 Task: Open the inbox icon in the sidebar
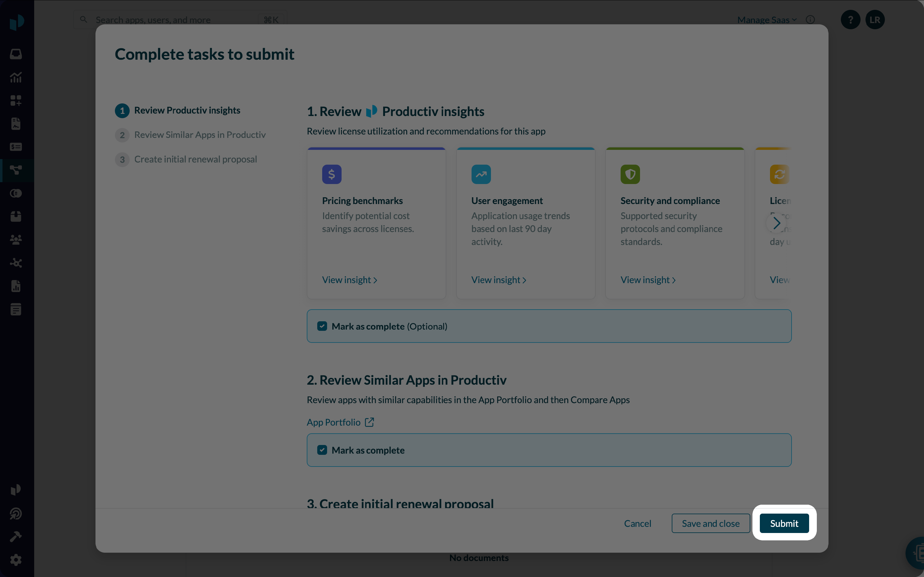(x=16, y=54)
